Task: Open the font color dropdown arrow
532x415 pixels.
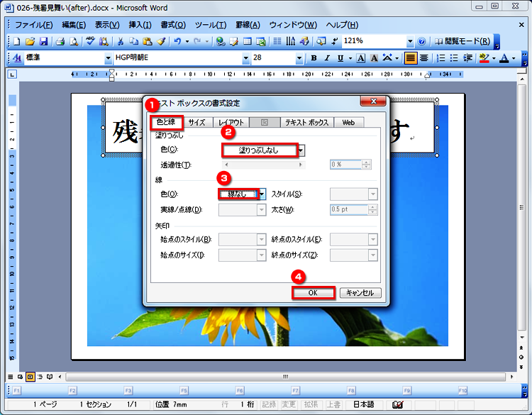Action: 514,58
